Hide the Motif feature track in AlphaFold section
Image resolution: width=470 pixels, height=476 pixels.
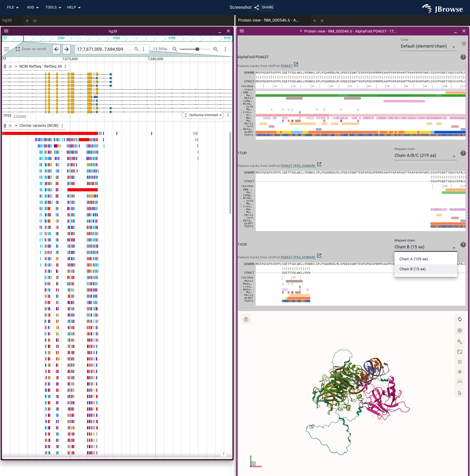pos(243,98)
